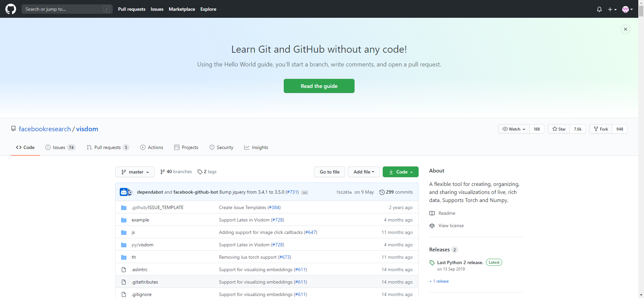Screen dimensions: 644x298
Task: Open the th folder
Action: click(134, 257)
